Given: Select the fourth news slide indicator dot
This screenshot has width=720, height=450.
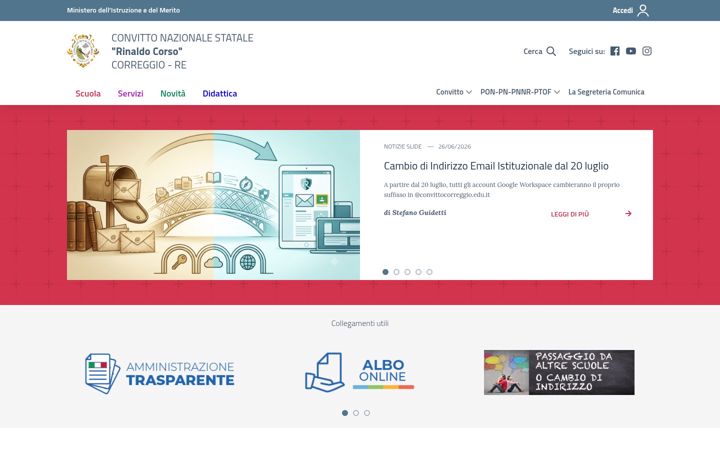Looking at the screenshot, I should pyautogui.click(x=418, y=272).
